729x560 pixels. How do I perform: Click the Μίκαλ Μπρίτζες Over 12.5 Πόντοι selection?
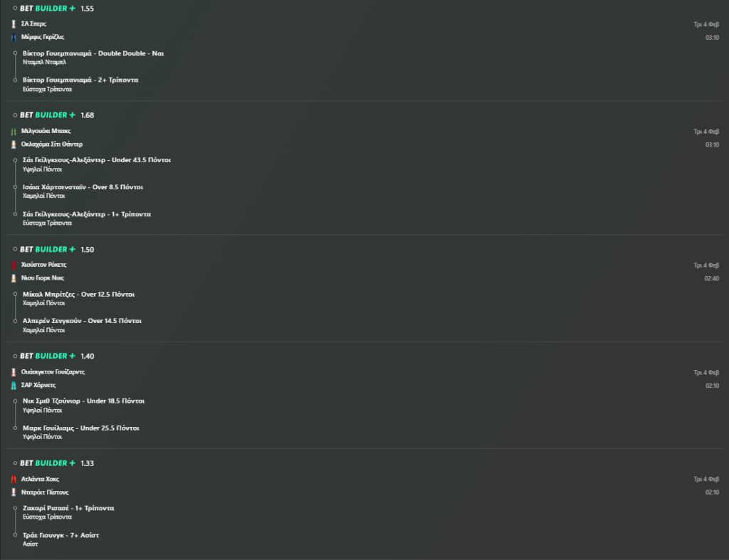click(78, 294)
